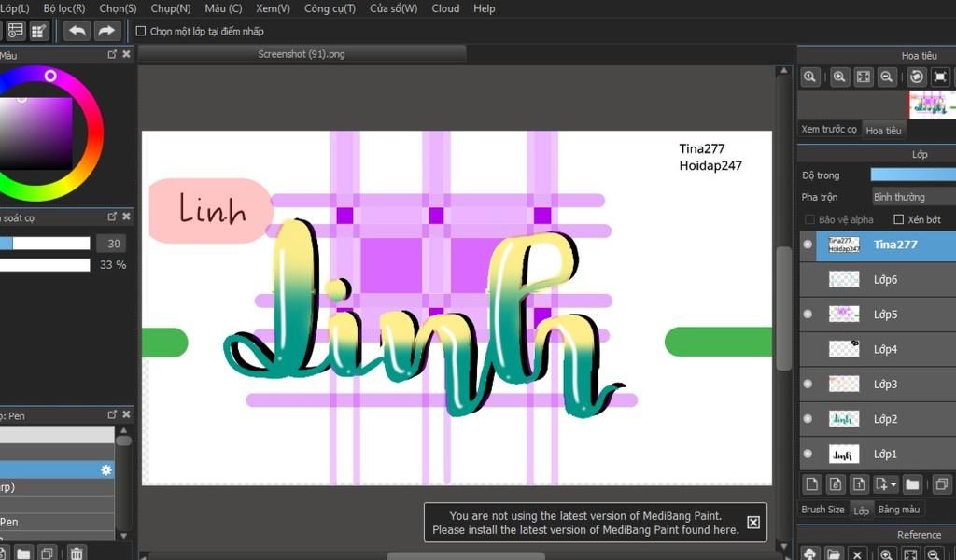This screenshot has height=560, width=956.
Task: Click the grid-with-pencil toolbar icon beside Undo
Action: click(x=39, y=31)
